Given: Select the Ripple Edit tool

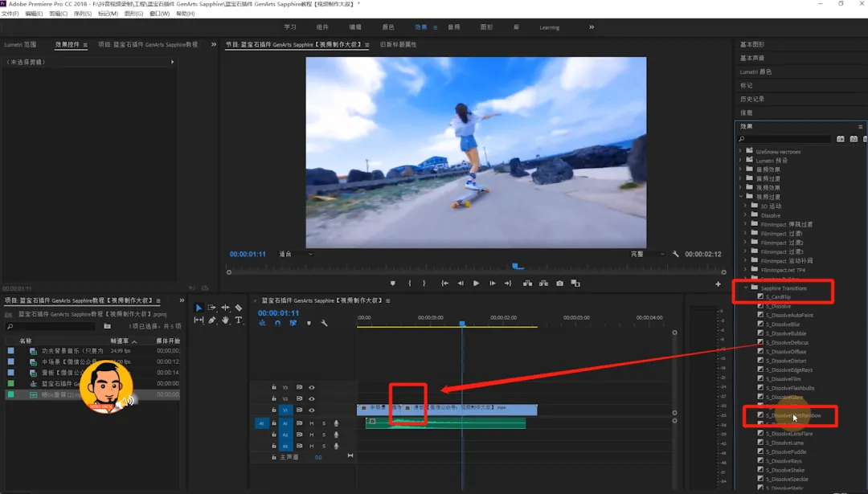Looking at the screenshot, I should (226, 308).
